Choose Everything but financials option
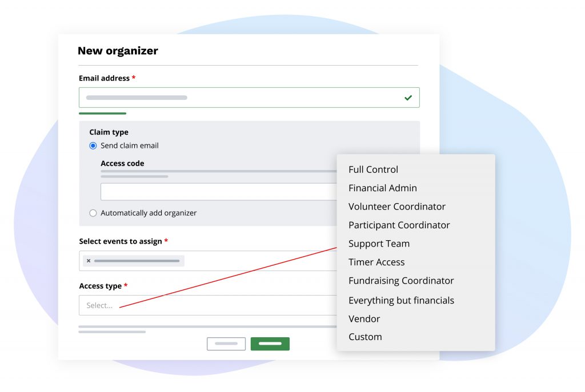This screenshot has height=392, width=585. 401,300
